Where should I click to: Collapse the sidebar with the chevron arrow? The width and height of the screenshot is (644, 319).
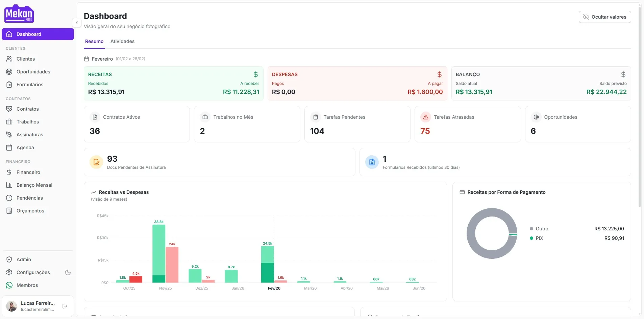coord(77,22)
